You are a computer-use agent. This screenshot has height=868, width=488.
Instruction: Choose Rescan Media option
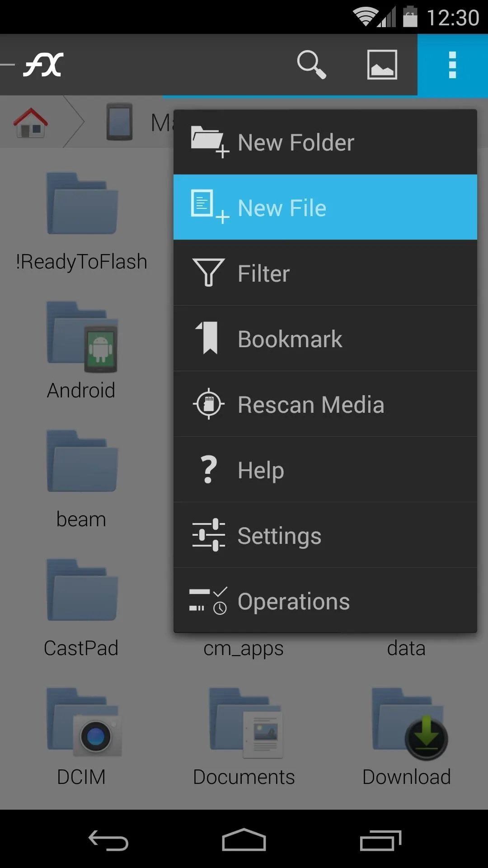325,404
